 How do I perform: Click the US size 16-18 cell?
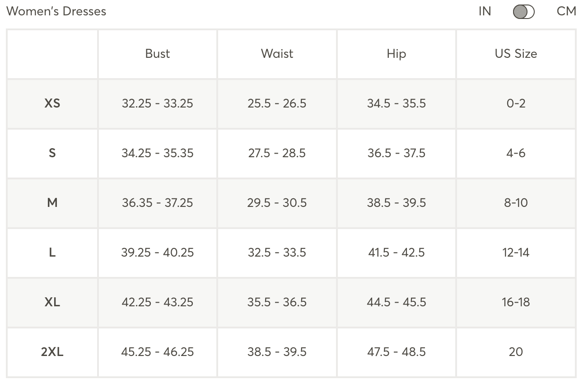click(516, 302)
